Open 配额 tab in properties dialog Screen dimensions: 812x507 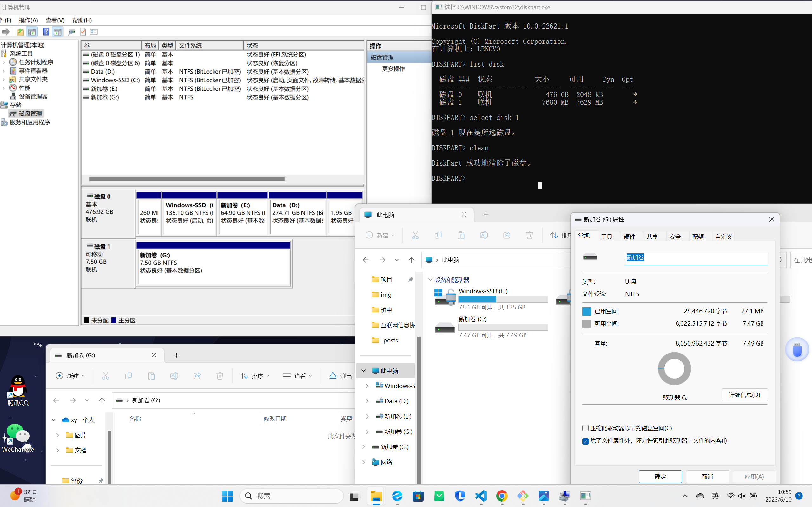tap(698, 237)
